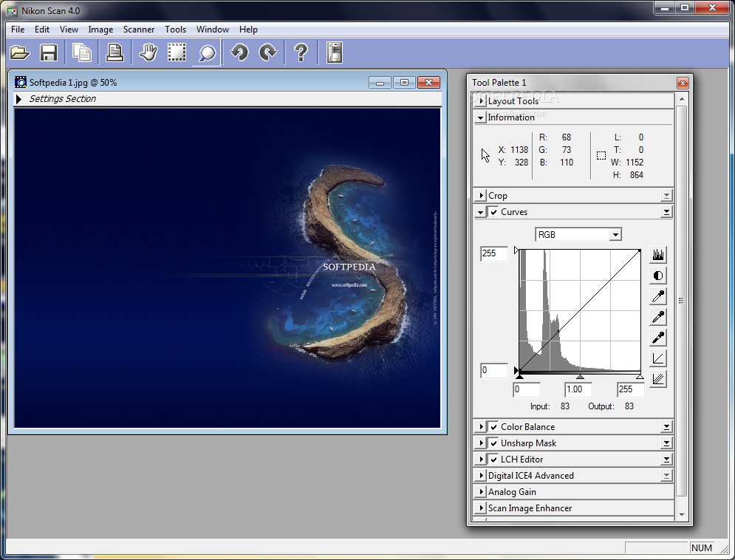Open the Image menu

100,30
